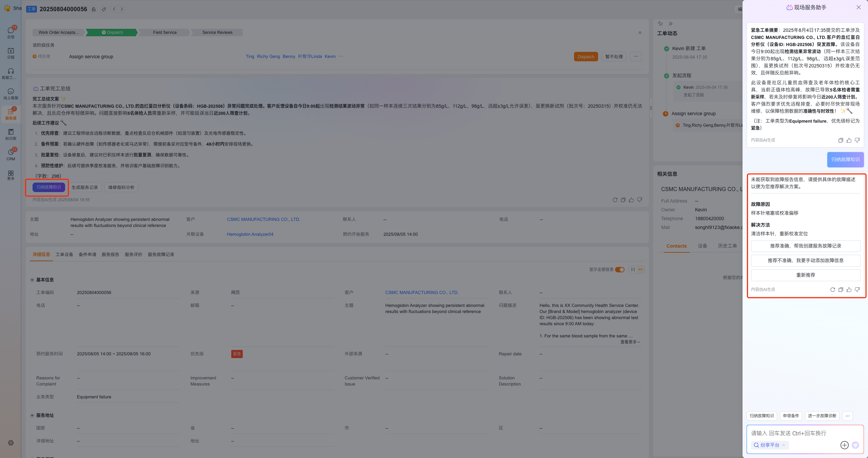Switch to the 备件申请 tab
Screen dimensions: 868x458
click(x=87, y=254)
